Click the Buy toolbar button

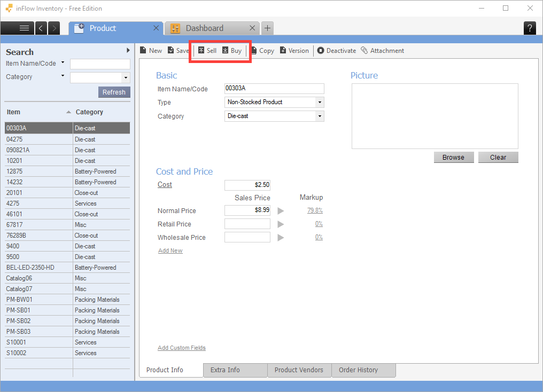(231, 51)
